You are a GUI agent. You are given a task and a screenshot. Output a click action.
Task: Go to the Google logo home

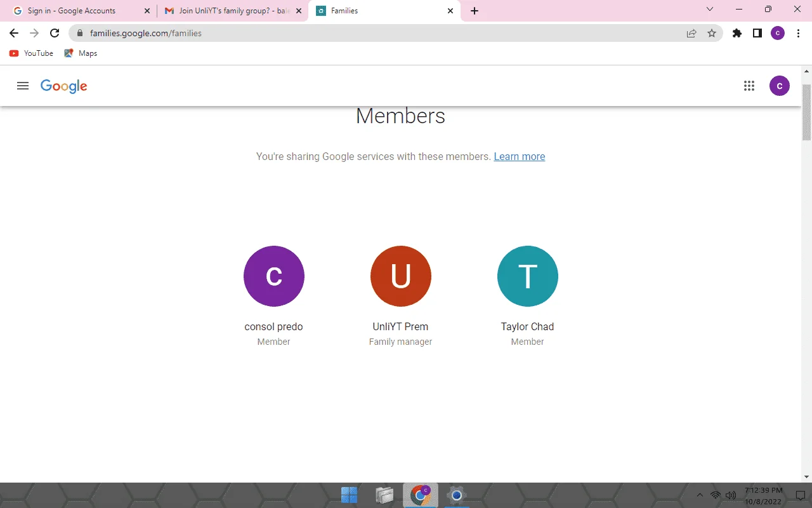tap(63, 86)
